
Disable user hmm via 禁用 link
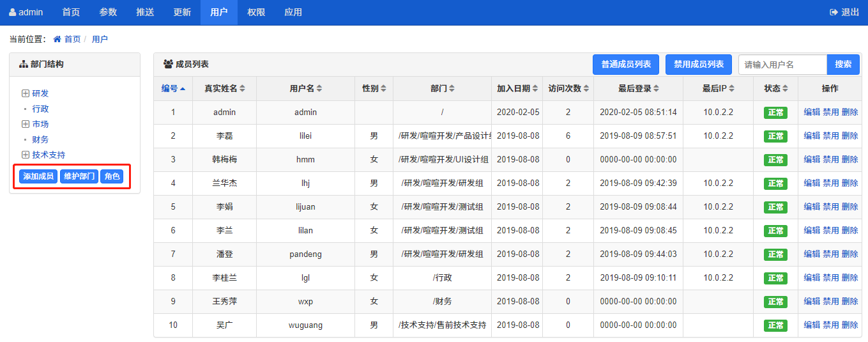(830, 159)
